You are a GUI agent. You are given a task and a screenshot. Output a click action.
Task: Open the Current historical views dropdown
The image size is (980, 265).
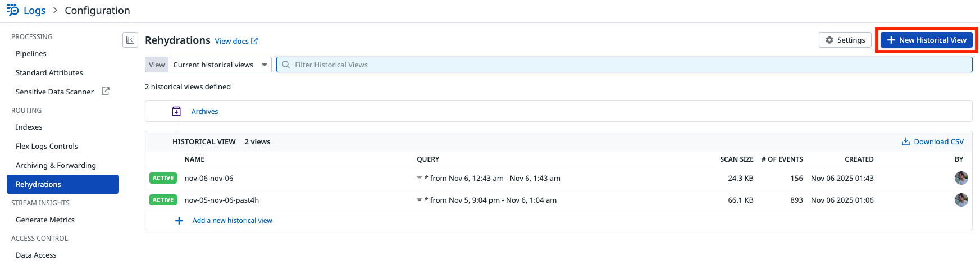coord(219,65)
